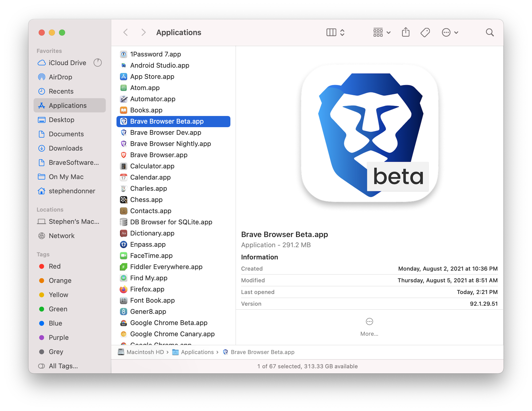
Task: Select Downloads in the Favorites sidebar
Action: (x=65, y=148)
